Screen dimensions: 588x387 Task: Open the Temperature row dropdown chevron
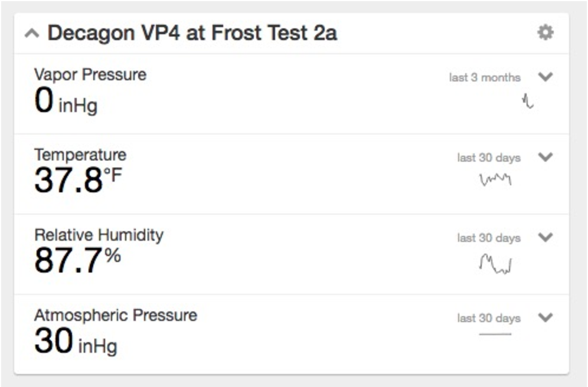545,157
